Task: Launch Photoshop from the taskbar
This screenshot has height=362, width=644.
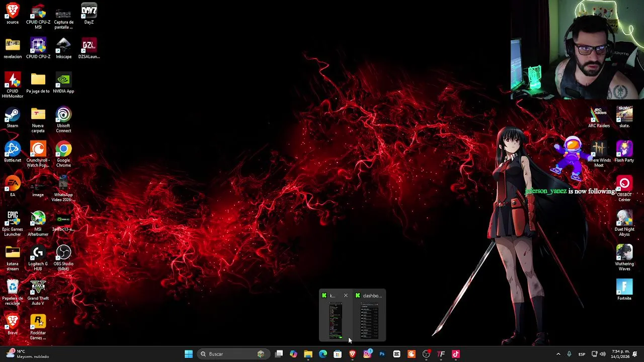Action: click(x=382, y=354)
